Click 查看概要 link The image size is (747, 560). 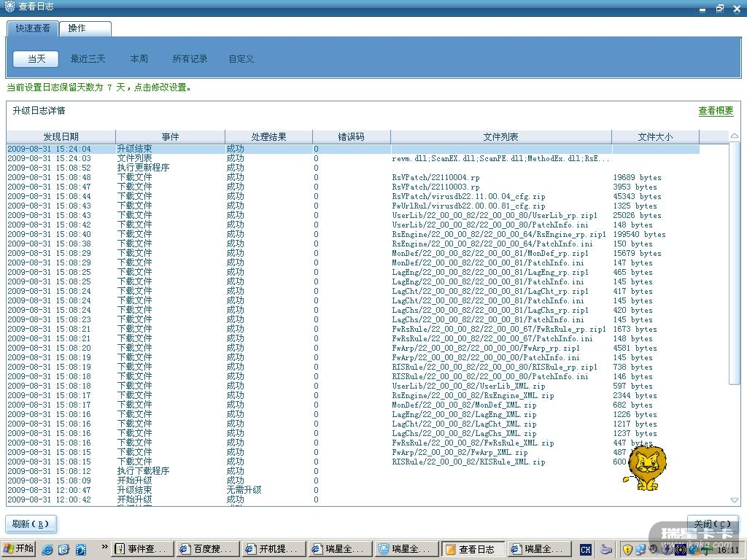pyautogui.click(x=716, y=111)
